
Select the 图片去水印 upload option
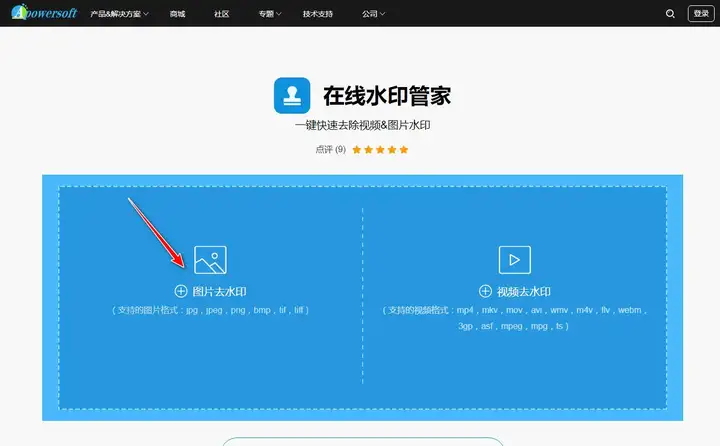pos(219,291)
